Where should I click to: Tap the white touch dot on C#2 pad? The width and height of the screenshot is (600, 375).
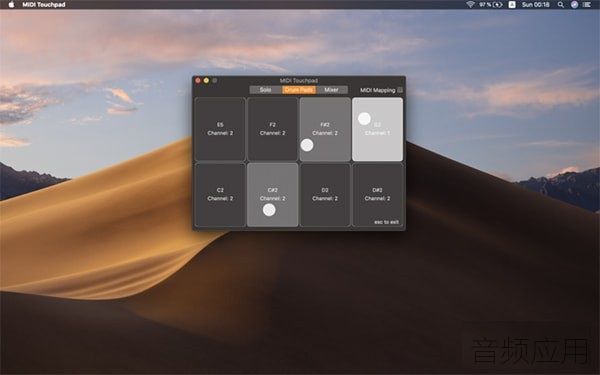point(269,210)
